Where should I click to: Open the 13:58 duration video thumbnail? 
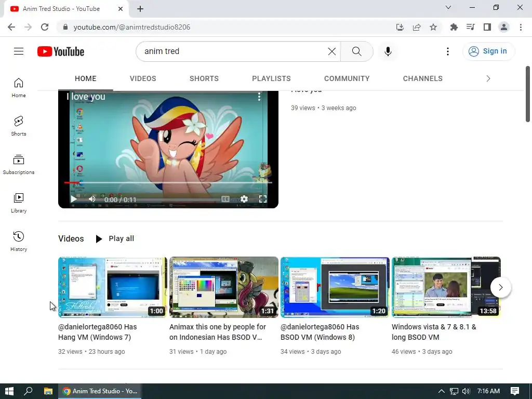pos(446,287)
